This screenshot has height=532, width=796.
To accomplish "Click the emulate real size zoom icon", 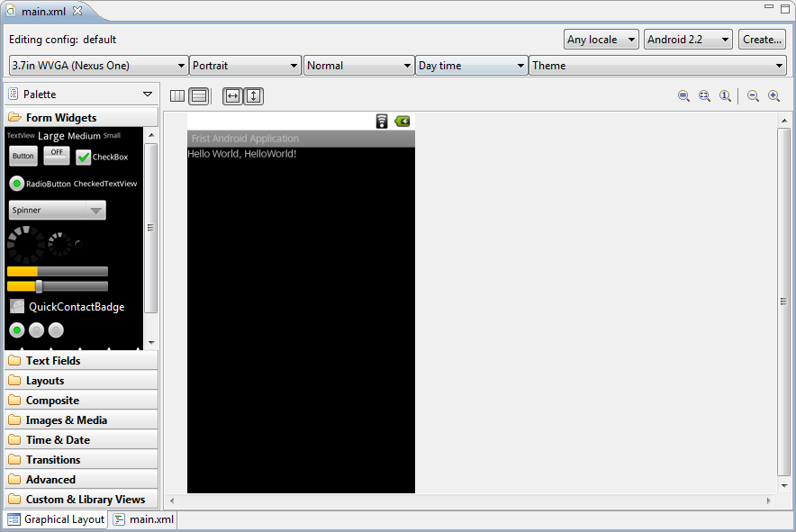I will coord(683,96).
